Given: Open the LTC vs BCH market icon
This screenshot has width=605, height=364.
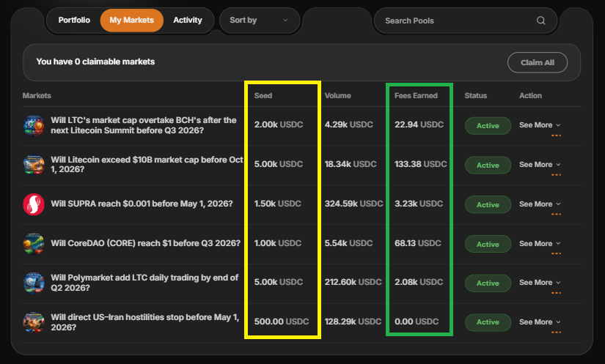Looking at the screenshot, I should point(34,125).
